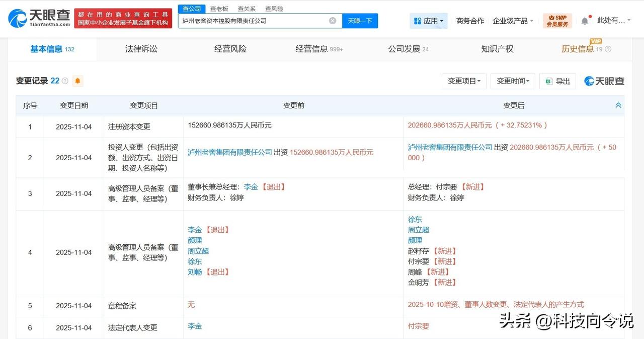Click the TianYanCha logo in header
Image resolution: width=644 pixels, height=339 pixels.
point(38,18)
